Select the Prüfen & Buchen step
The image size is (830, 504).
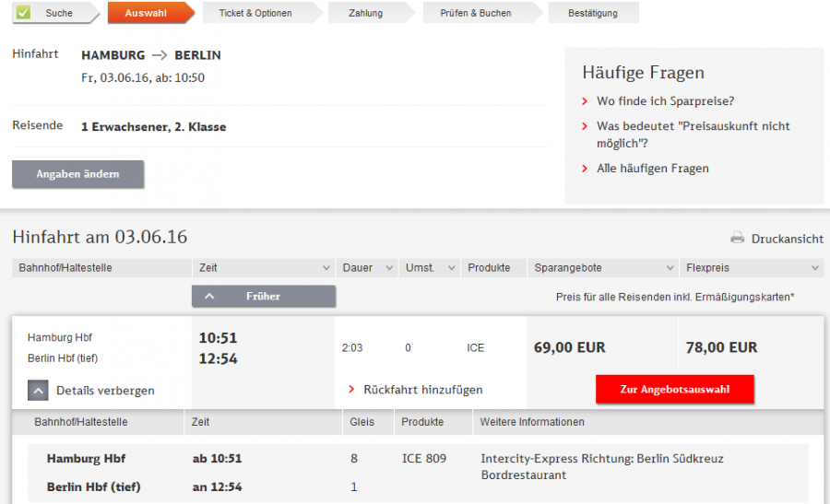(481, 13)
